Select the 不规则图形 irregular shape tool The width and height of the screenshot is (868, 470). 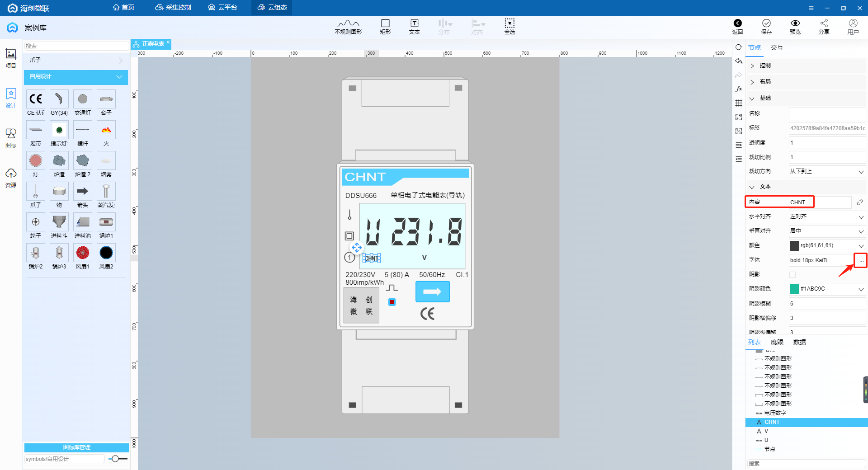[x=348, y=27]
